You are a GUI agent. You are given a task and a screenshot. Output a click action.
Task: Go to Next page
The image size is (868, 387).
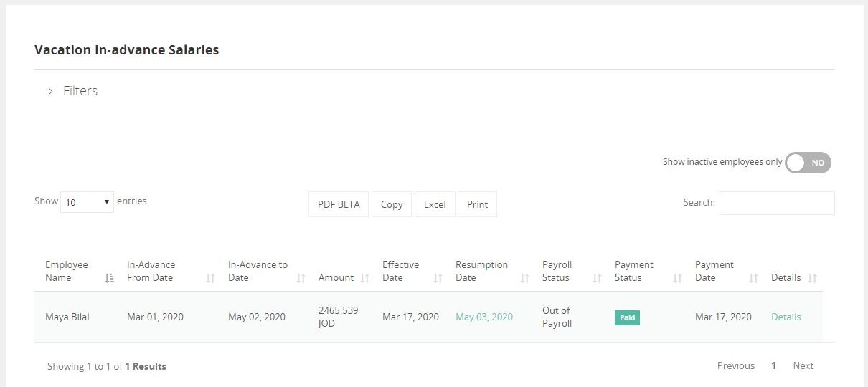pyautogui.click(x=803, y=365)
